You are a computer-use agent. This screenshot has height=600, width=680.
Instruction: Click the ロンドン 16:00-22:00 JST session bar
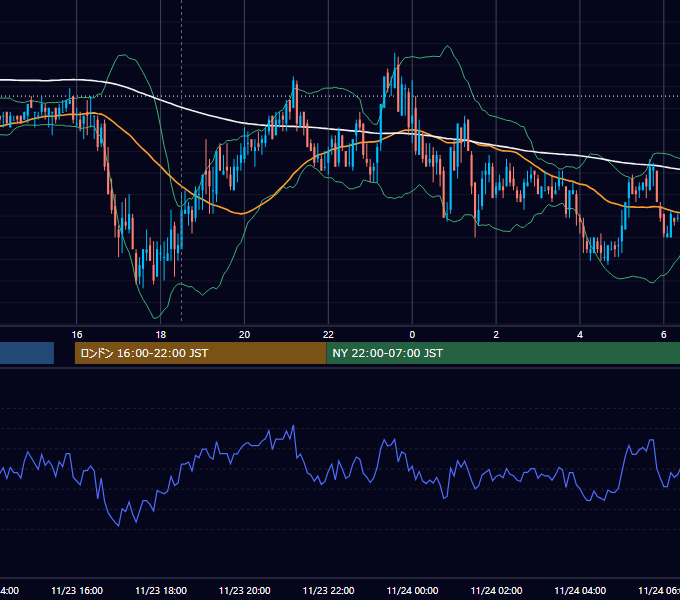click(x=200, y=353)
